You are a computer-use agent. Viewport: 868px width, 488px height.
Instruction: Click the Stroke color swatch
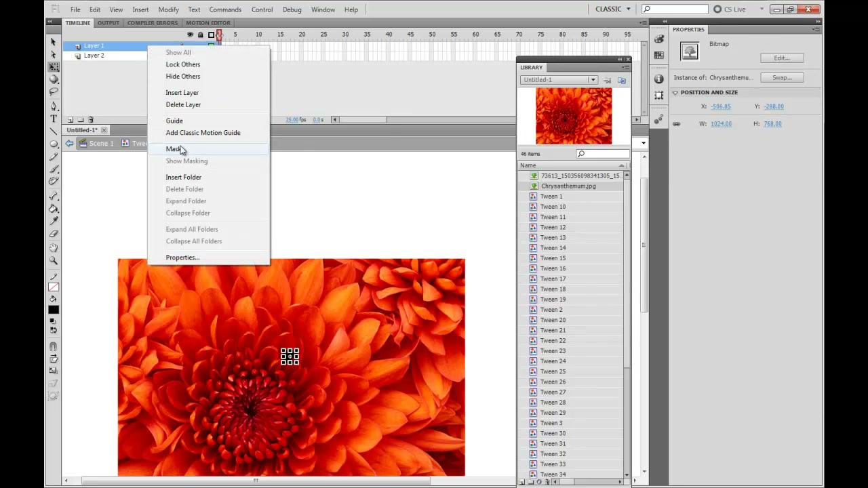(54, 287)
